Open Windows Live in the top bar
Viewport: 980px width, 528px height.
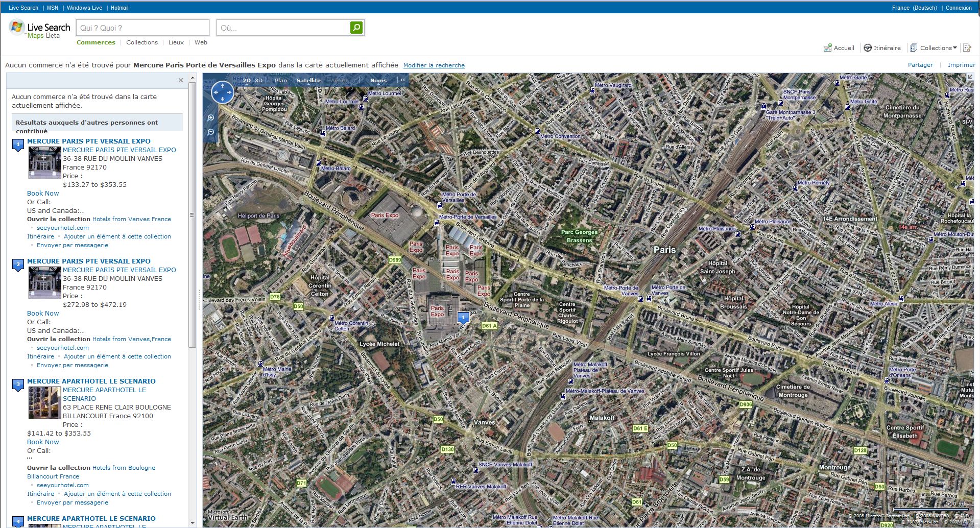click(84, 8)
